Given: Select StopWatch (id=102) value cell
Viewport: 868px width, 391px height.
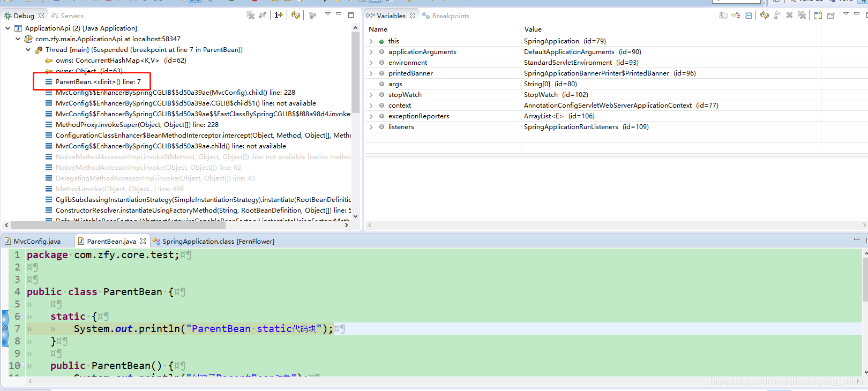Looking at the screenshot, I should (x=556, y=95).
